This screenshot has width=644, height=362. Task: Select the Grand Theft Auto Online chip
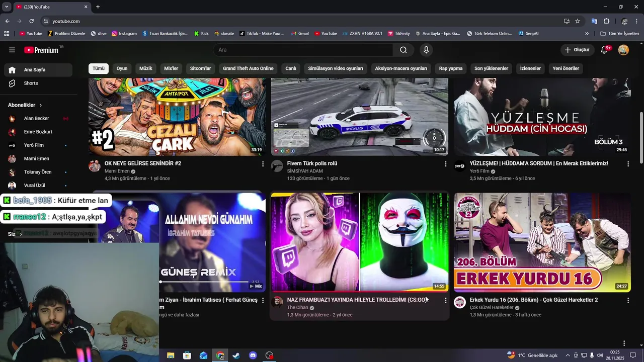248,68
